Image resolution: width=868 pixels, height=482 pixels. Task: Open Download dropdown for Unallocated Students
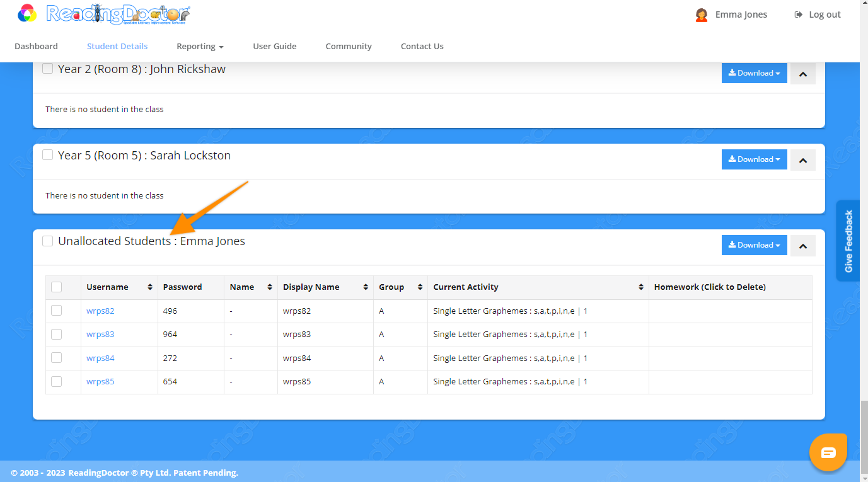754,245
